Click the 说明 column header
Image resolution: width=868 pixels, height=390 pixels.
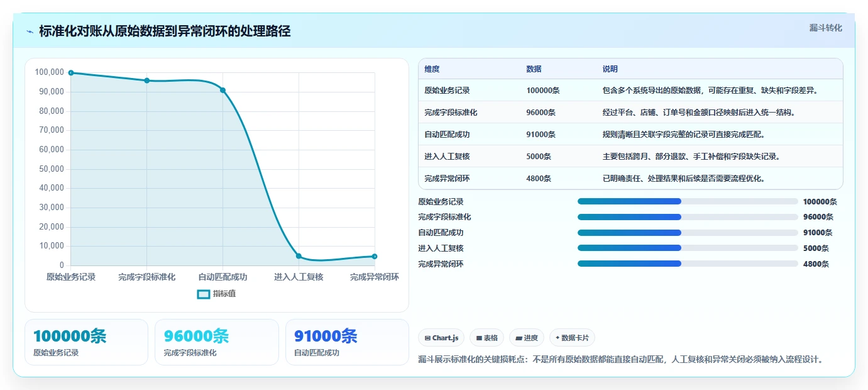click(610, 69)
